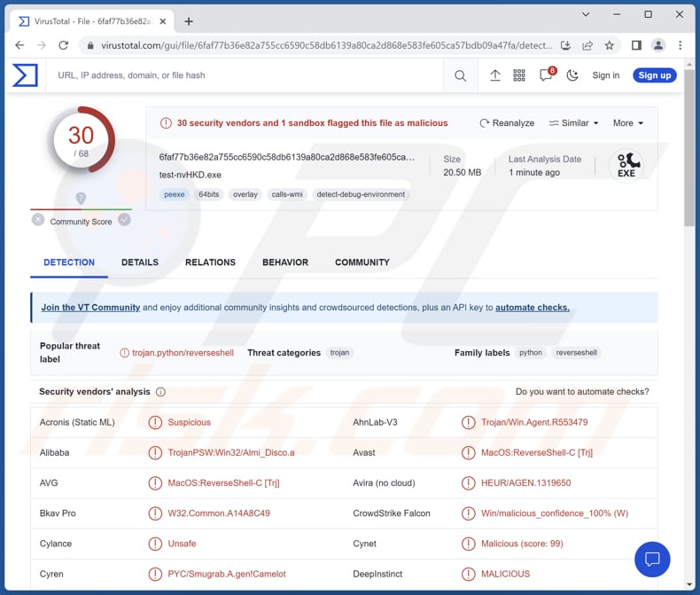The image size is (700, 595).
Task: Focus the URL, IP, domain search field
Action: pyautogui.click(x=248, y=76)
